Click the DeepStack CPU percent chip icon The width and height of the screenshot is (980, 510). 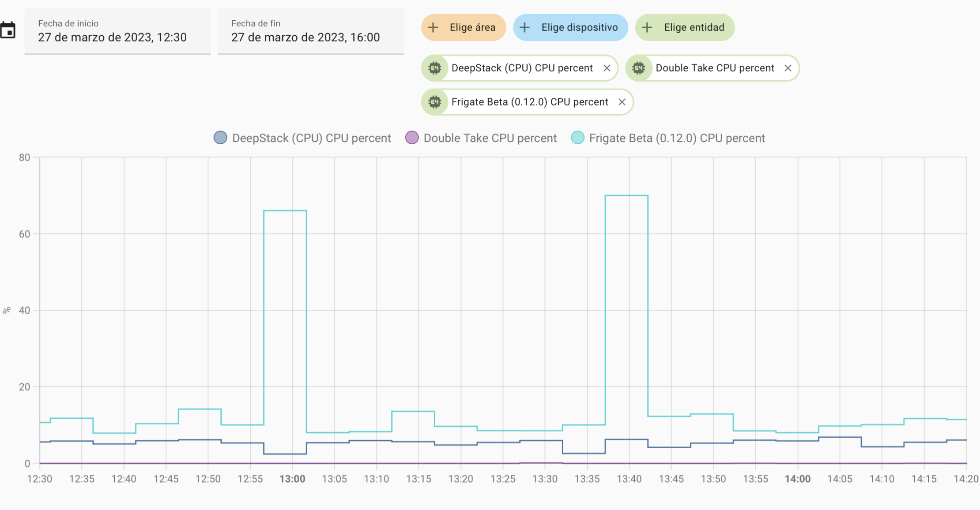(x=435, y=68)
